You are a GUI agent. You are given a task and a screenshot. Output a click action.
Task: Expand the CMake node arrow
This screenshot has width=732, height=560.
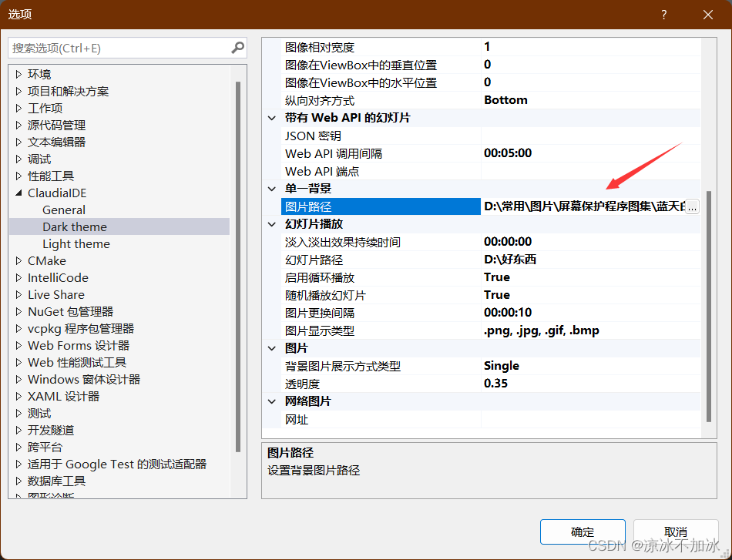18,261
